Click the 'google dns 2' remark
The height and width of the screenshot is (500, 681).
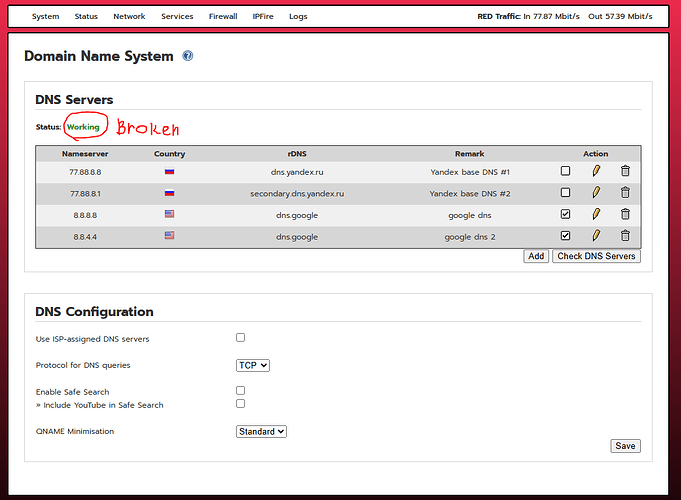coord(470,237)
